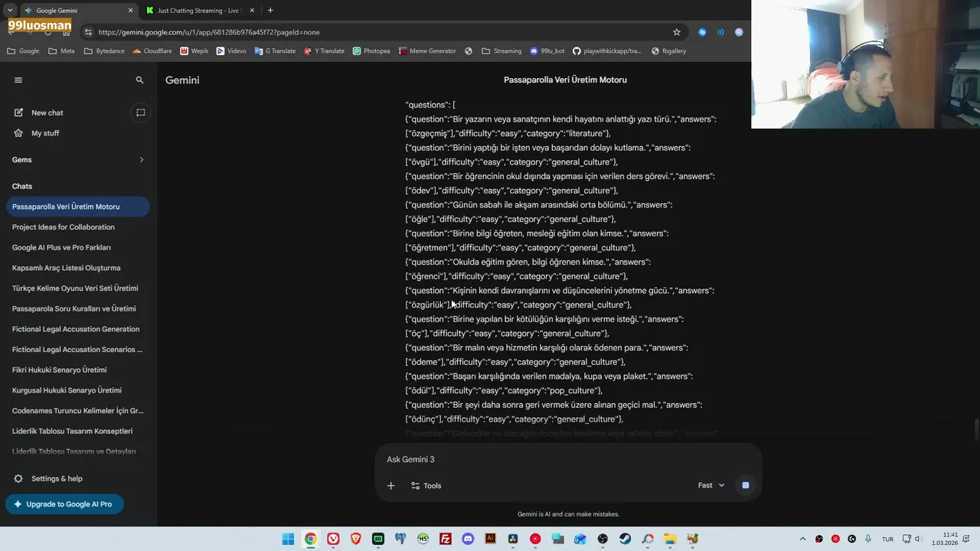This screenshot has height=551, width=980.
Task: Open FileZilla from the taskbar
Action: pos(446,539)
